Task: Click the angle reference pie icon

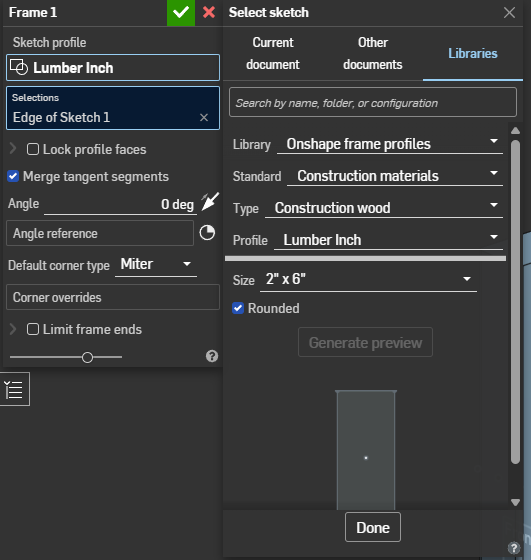Action: (207, 233)
